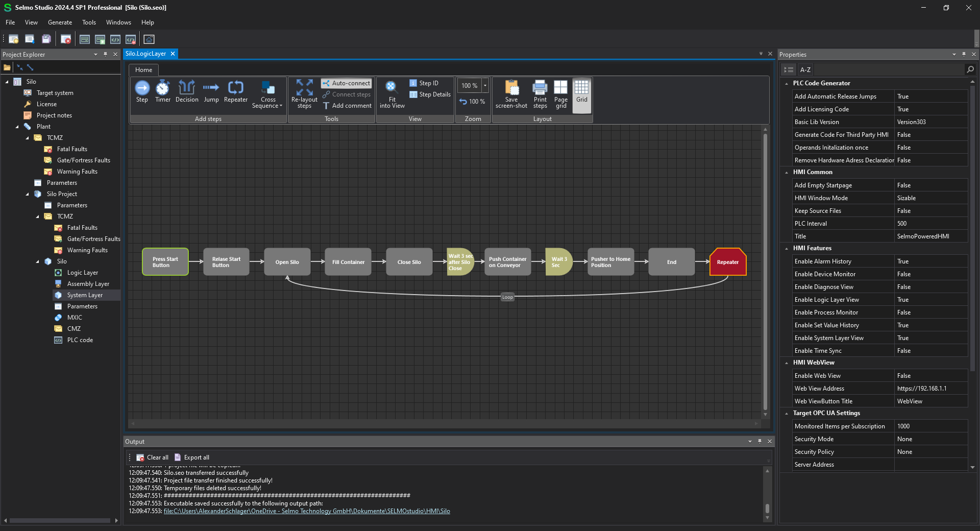
Task: Click the Properties search magnifier icon
Action: pyautogui.click(x=970, y=69)
